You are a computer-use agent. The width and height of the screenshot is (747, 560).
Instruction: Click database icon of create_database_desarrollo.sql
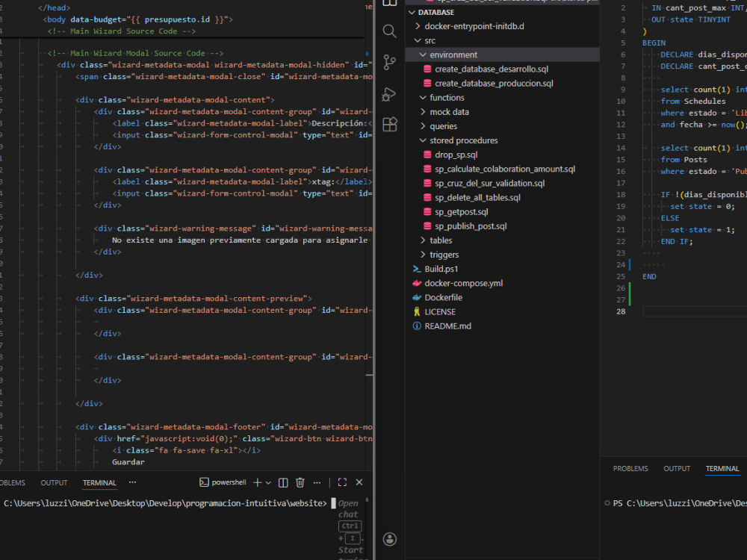tap(427, 69)
